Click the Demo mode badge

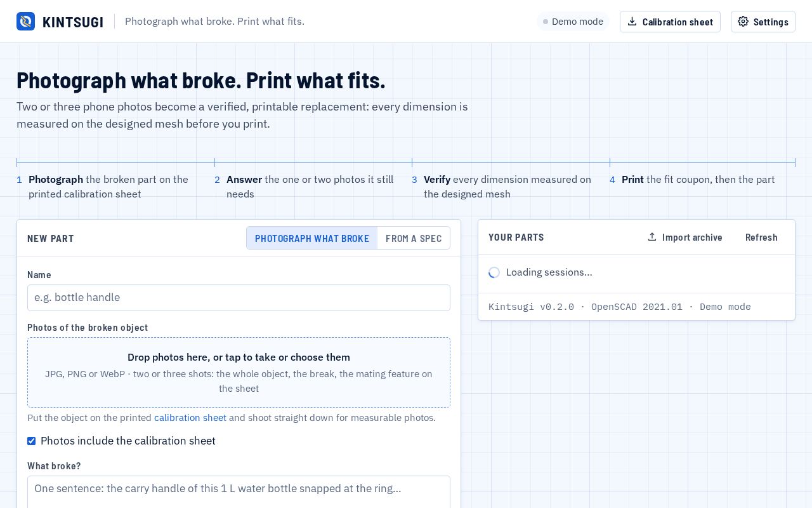click(x=573, y=22)
